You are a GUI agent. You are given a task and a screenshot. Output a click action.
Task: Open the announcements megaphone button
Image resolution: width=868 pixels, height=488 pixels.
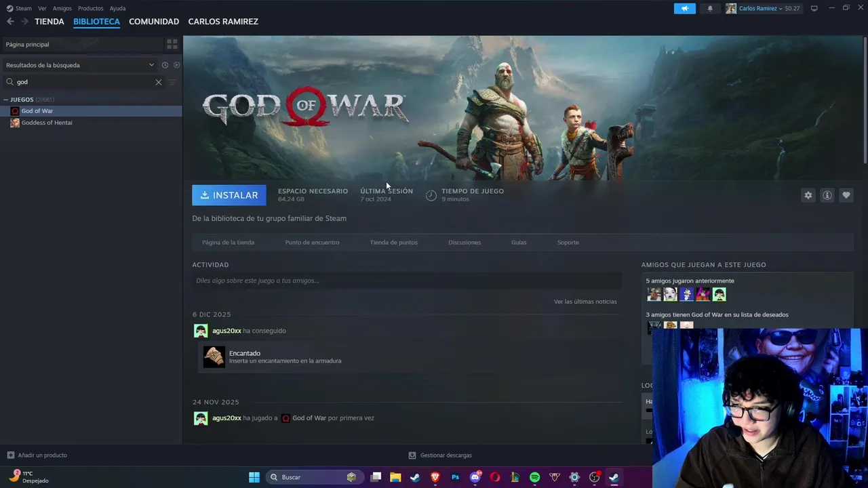685,9
